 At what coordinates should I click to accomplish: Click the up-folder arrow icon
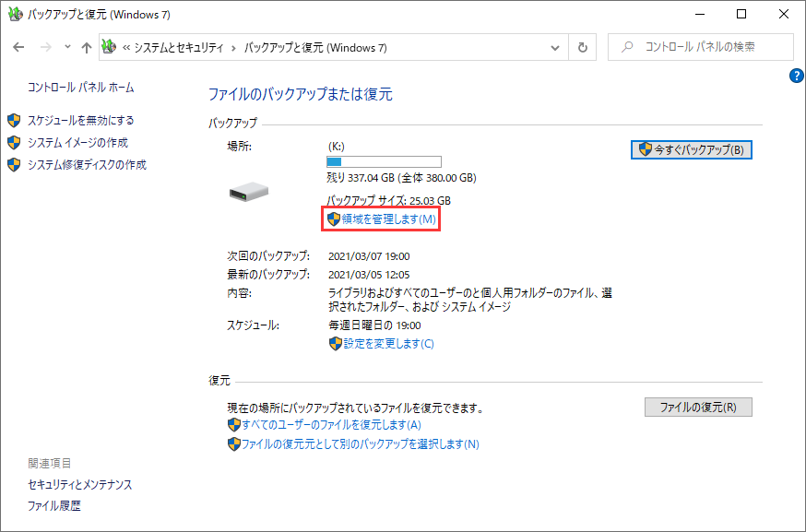86,47
